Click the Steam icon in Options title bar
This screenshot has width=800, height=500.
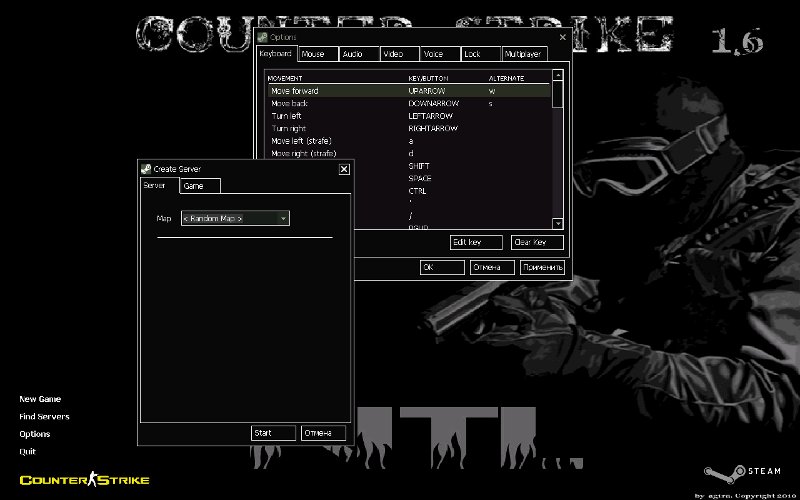point(262,37)
